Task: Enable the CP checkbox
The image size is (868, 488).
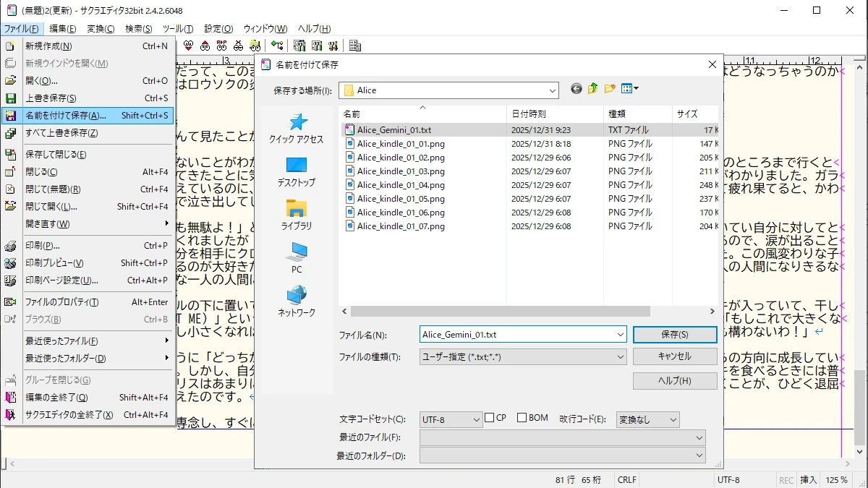Action: click(490, 418)
